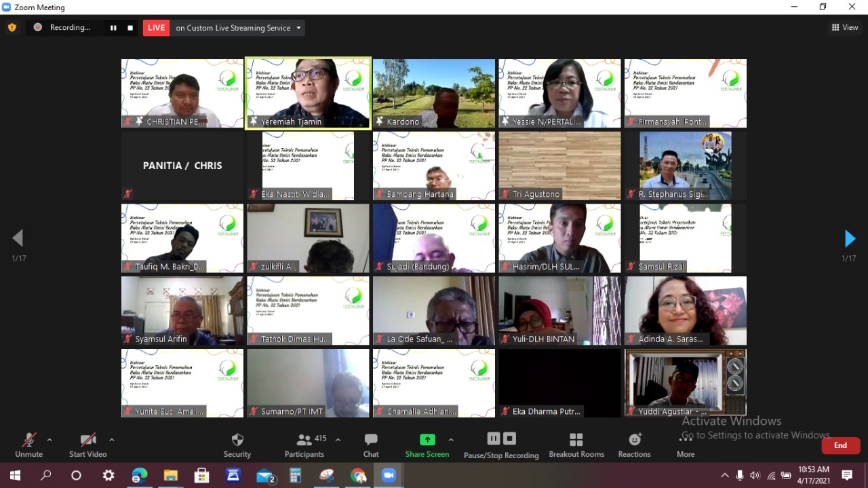
Task: Open the View layout menu
Action: [845, 28]
